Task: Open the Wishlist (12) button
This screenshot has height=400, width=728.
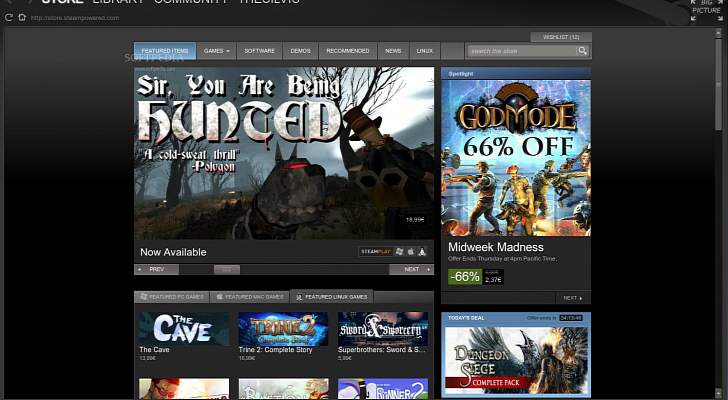Action: coord(560,37)
